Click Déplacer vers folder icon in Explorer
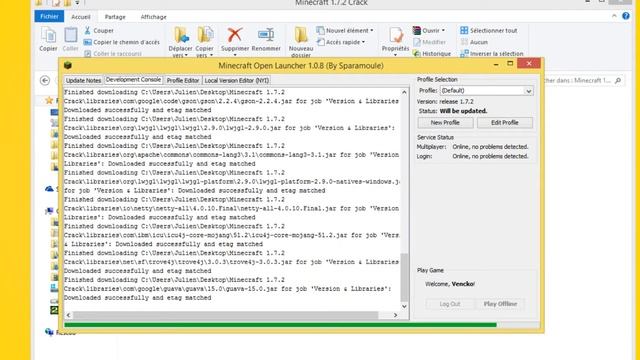This screenshot has width=640, height=360. click(181, 35)
